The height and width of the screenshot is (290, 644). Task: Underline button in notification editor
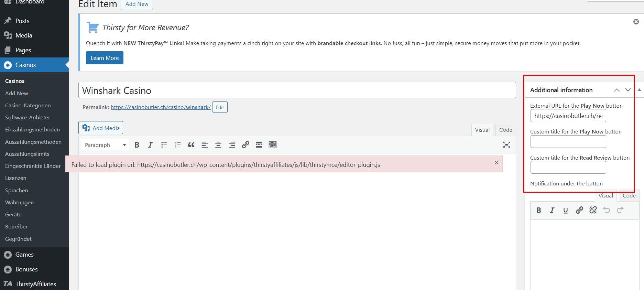pyautogui.click(x=566, y=210)
